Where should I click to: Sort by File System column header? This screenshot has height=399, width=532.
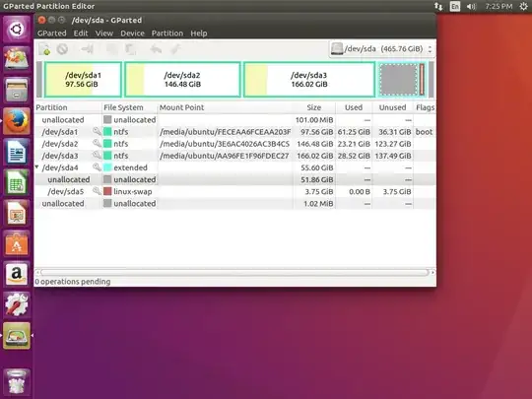(x=130, y=107)
